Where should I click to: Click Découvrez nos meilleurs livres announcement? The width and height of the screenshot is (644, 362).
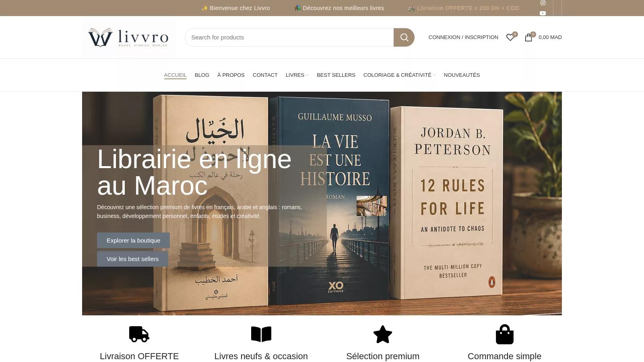tap(339, 8)
